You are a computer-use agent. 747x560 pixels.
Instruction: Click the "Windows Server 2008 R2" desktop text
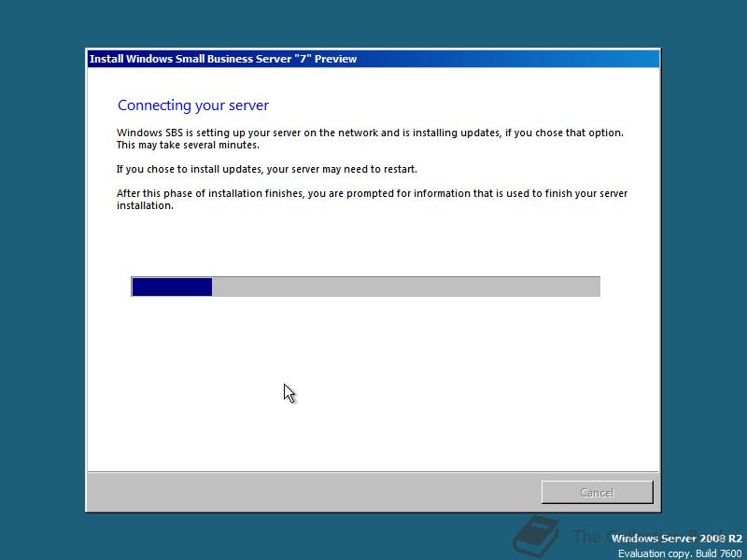click(x=676, y=539)
